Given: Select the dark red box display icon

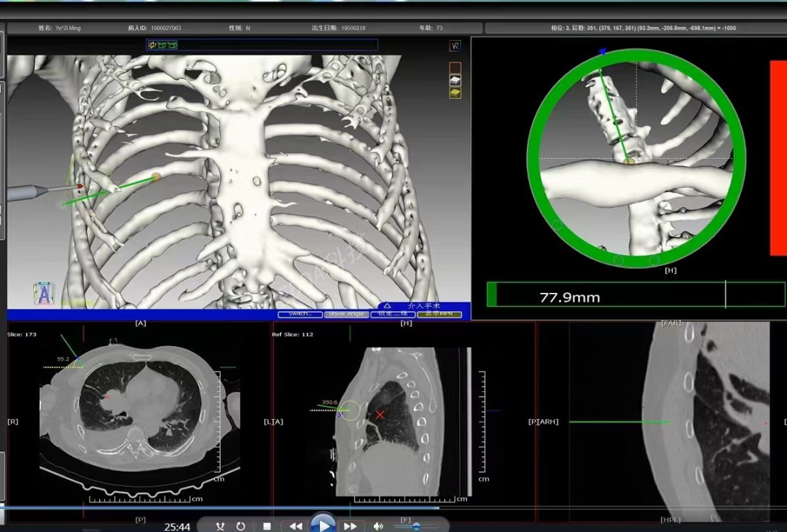Looking at the screenshot, I should click(455, 67).
